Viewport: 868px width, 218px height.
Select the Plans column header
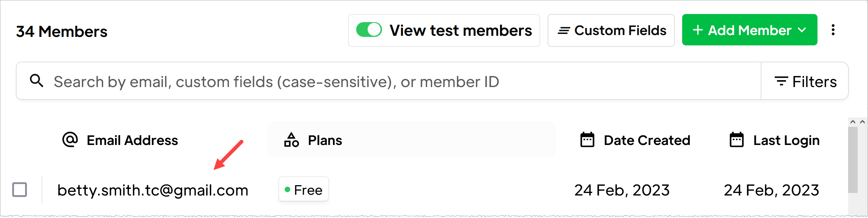point(325,141)
